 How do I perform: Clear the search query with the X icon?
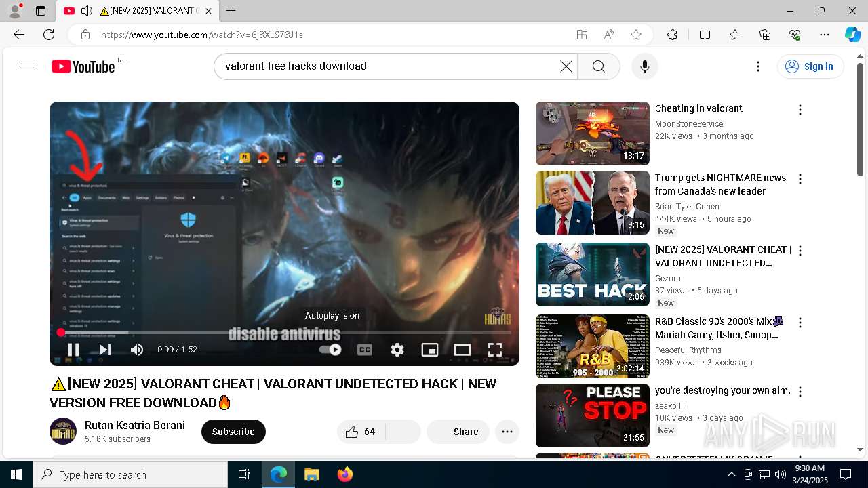pyautogui.click(x=566, y=66)
